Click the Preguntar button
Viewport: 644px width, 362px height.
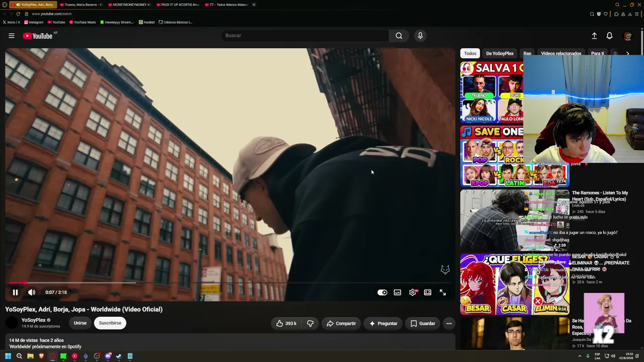pyautogui.click(x=383, y=323)
